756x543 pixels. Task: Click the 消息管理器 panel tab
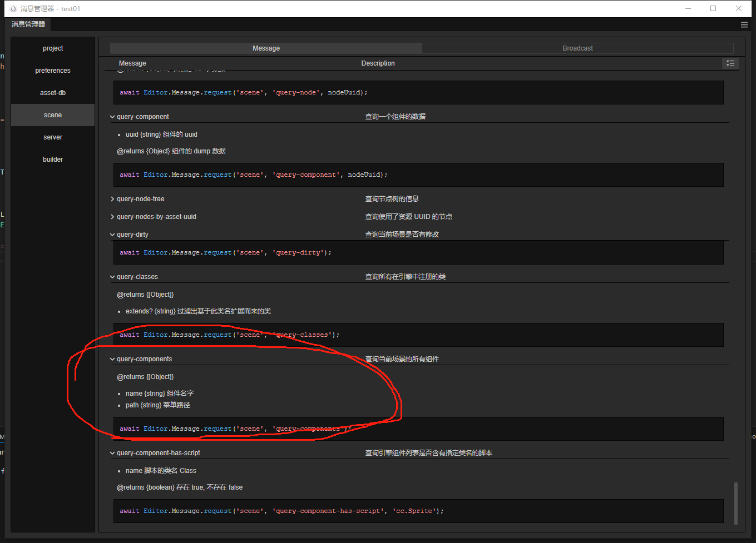coord(28,24)
